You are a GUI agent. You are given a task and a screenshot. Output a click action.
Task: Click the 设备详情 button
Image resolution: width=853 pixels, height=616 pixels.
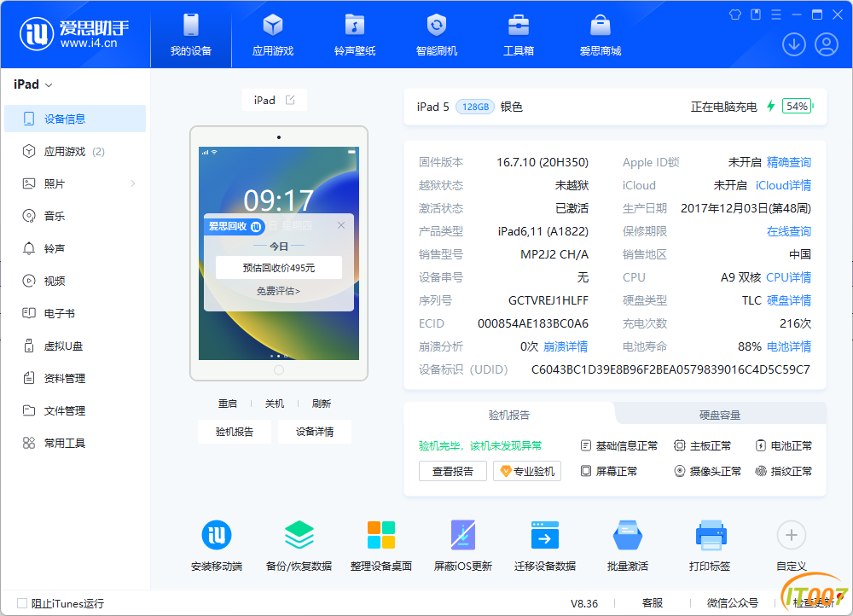coord(315,432)
